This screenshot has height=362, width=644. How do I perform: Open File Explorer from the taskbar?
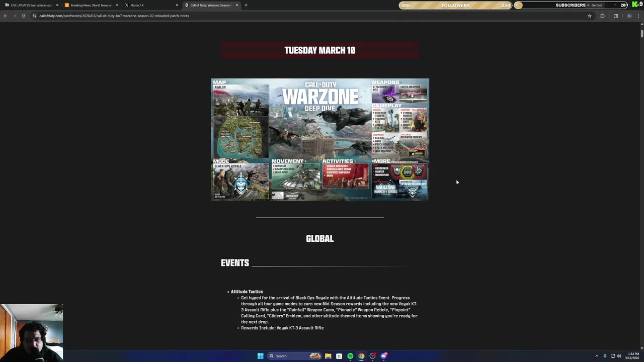328,356
